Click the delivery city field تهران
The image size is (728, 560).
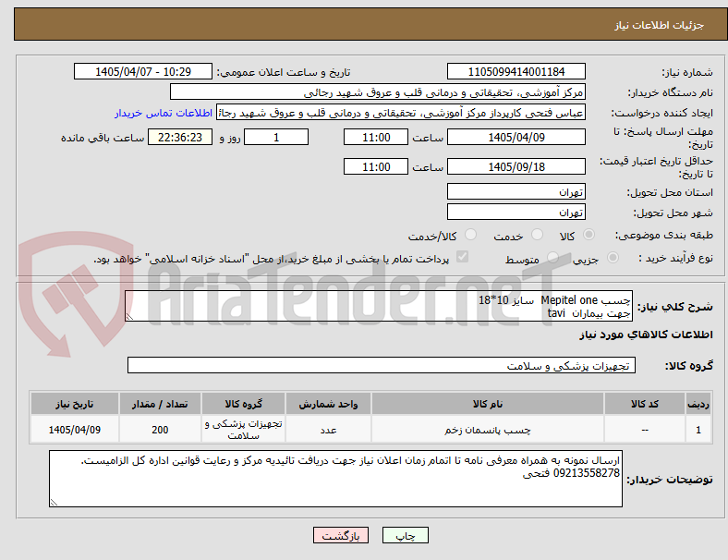516,212
